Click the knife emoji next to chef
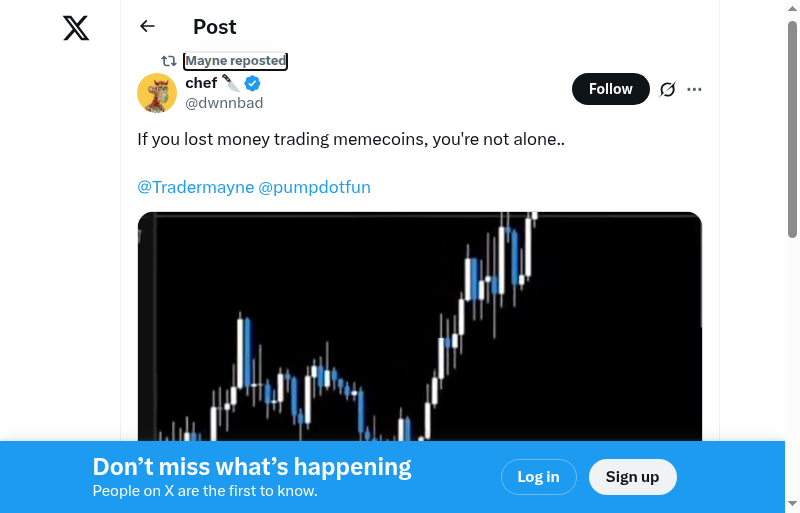Screen dimensions: 800x513 click(231, 83)
